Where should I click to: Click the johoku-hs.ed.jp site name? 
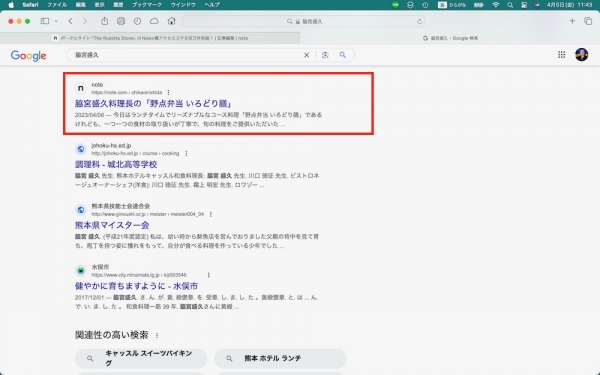111,145
